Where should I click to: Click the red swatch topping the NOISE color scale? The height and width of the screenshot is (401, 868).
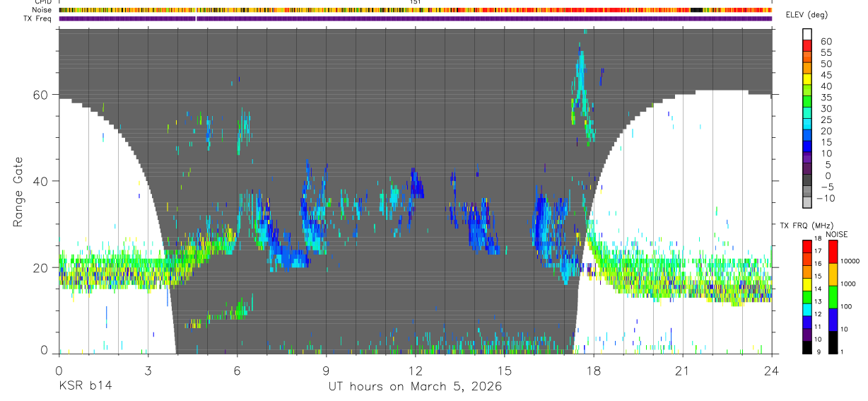tap(832, 252)
